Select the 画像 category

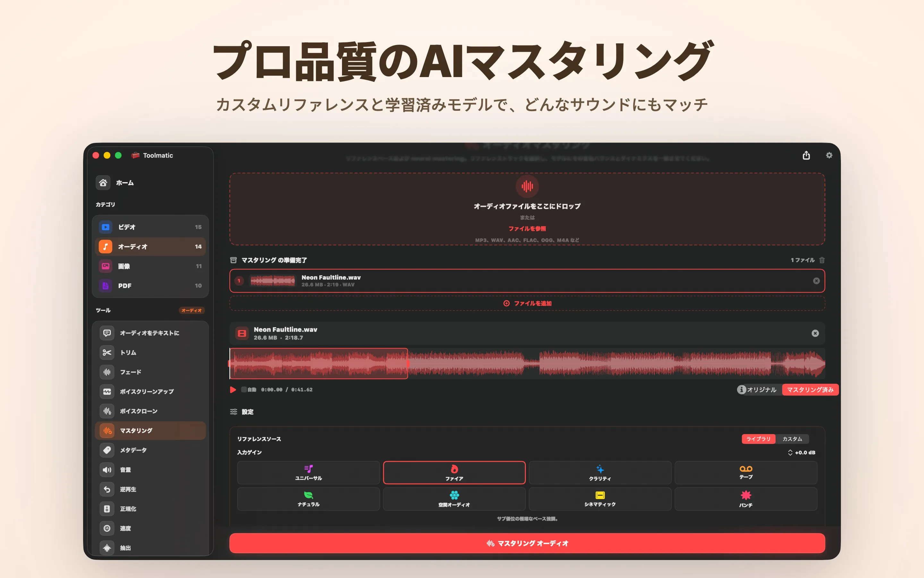click(x=150, y=266)
